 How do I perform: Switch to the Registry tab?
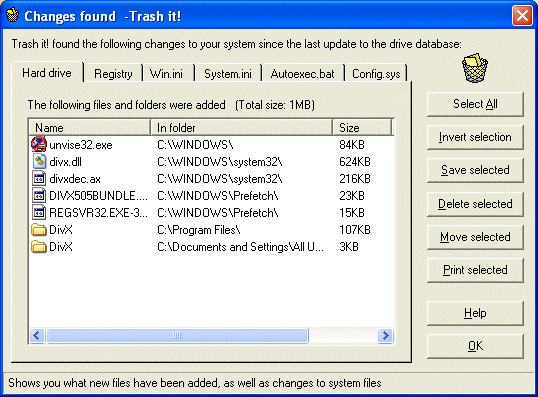[x=113, y=74]
